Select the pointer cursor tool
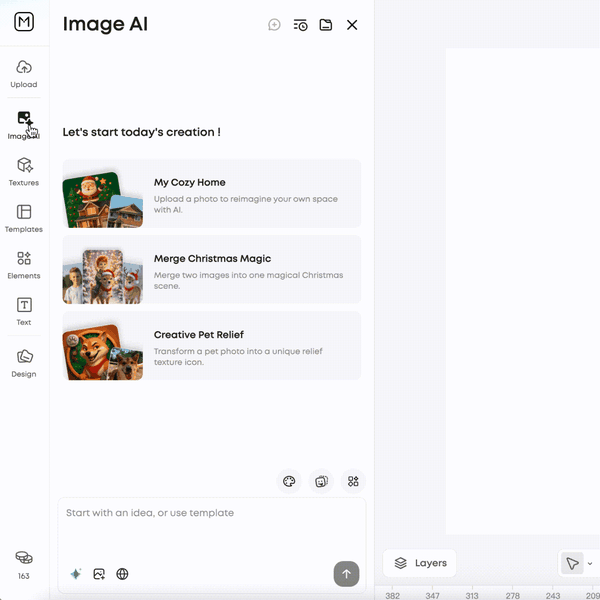This screenshot has height=600, width=600. pyautogui.click(x=572, y=563)
